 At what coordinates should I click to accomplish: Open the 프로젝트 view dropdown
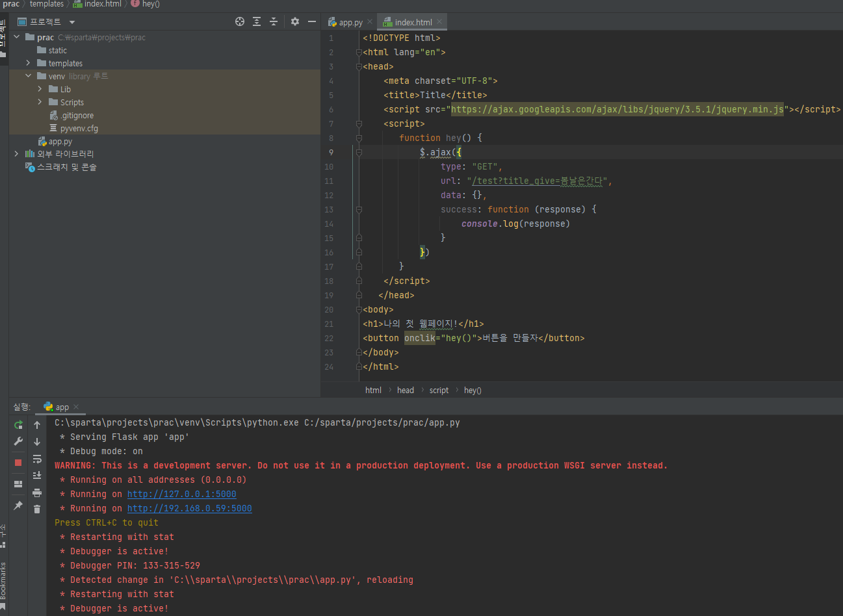point(72,22)
